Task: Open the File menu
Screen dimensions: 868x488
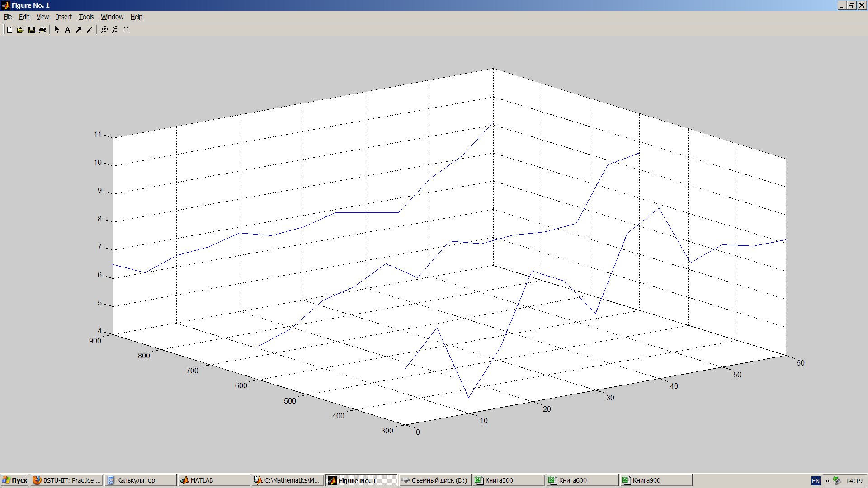Action: 8,17
